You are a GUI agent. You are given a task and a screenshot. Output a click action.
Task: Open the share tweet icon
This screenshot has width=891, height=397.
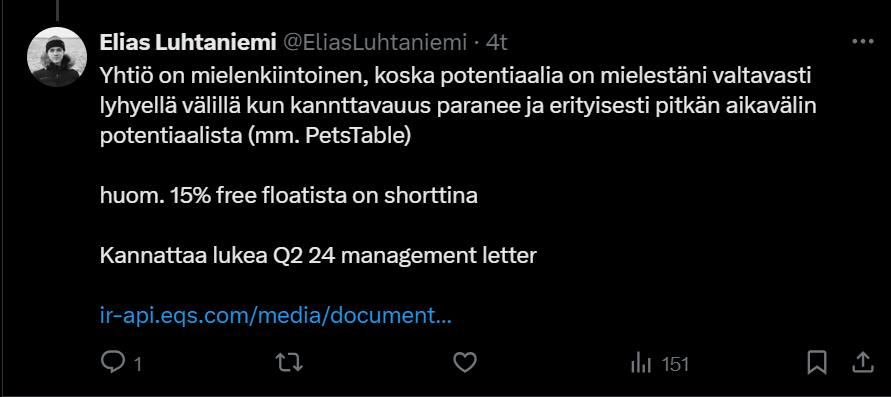click(x=861, y=362)
